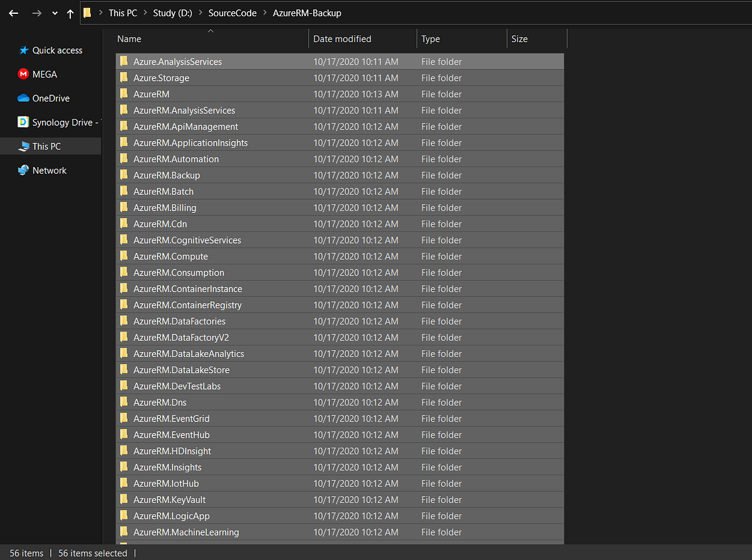Open the AzureRM.Backup folder
Screen dimensions: 752x560
tap(165, 175)
